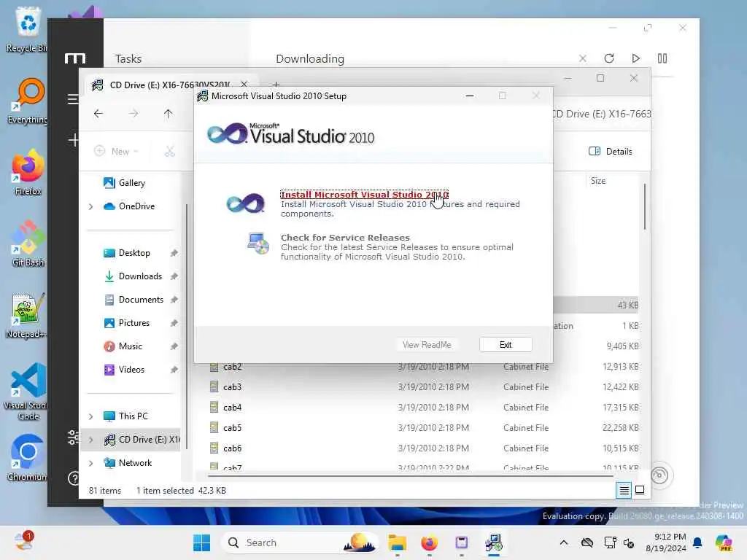
Task: Click the horizontal scrollbar of file list
Action: click(x=410, y=475)
